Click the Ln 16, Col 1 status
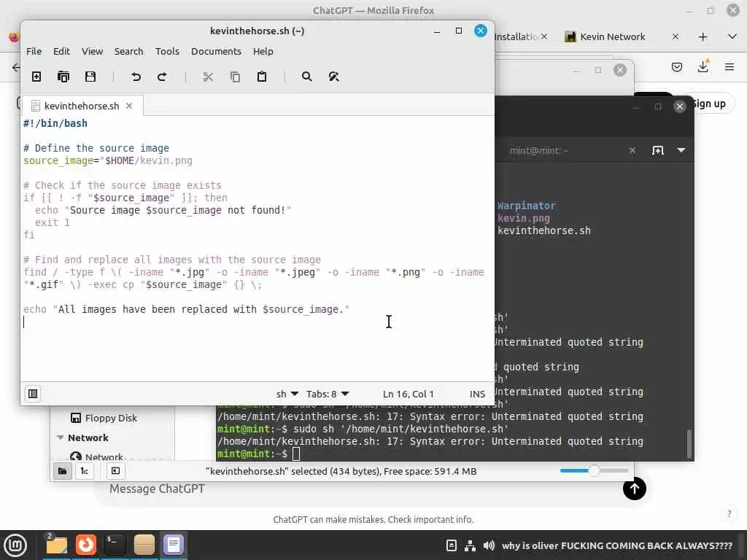This screenshot has height=560, width=747. [409, 394]
